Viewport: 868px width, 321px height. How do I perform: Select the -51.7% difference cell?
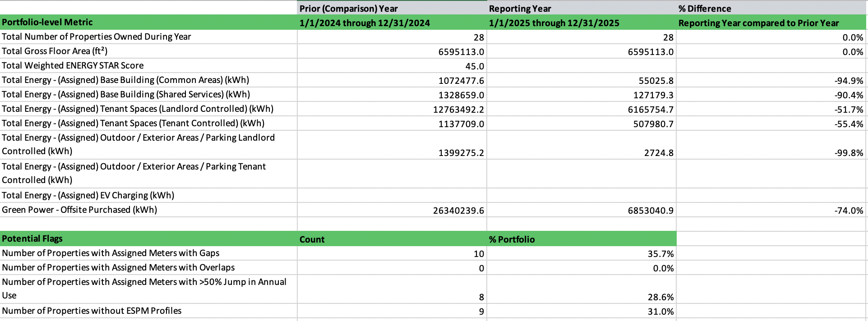point(772,109)
